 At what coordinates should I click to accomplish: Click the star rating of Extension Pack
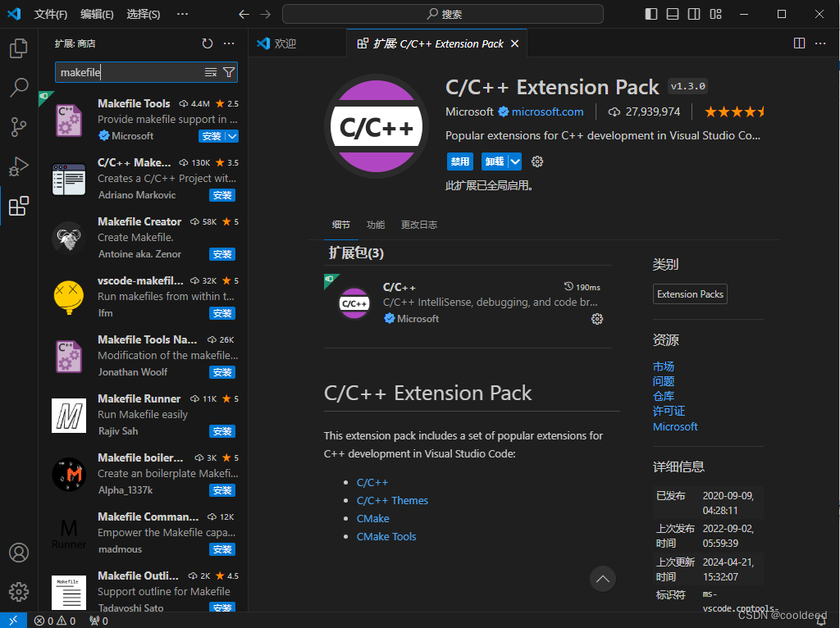(734, 111)
